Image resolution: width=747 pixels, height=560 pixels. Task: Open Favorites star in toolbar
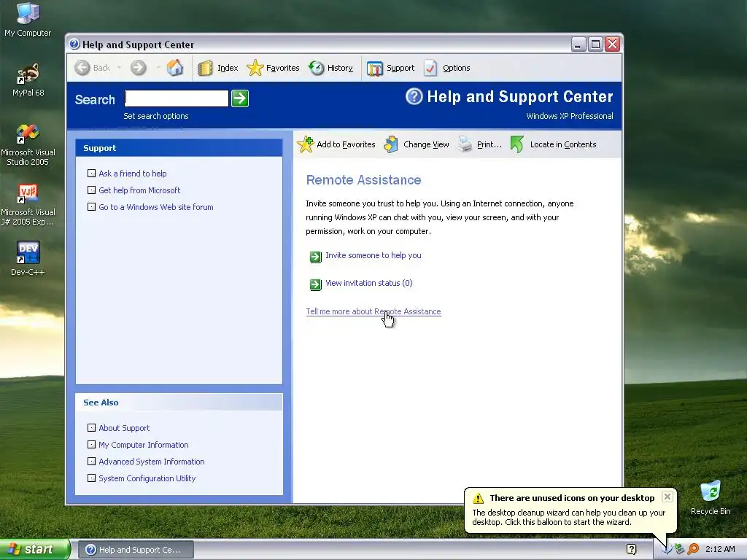tap(255, 68)
